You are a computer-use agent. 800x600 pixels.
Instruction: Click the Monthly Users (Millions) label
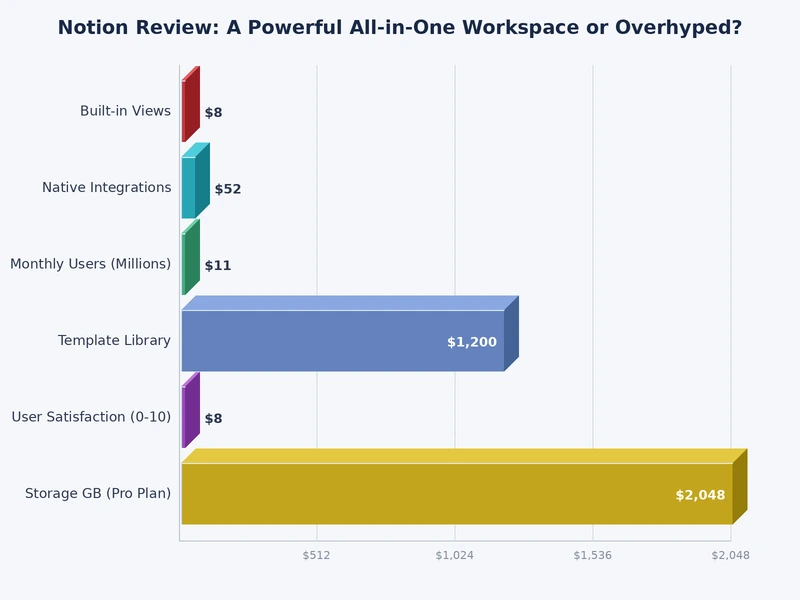pos(91,264)
